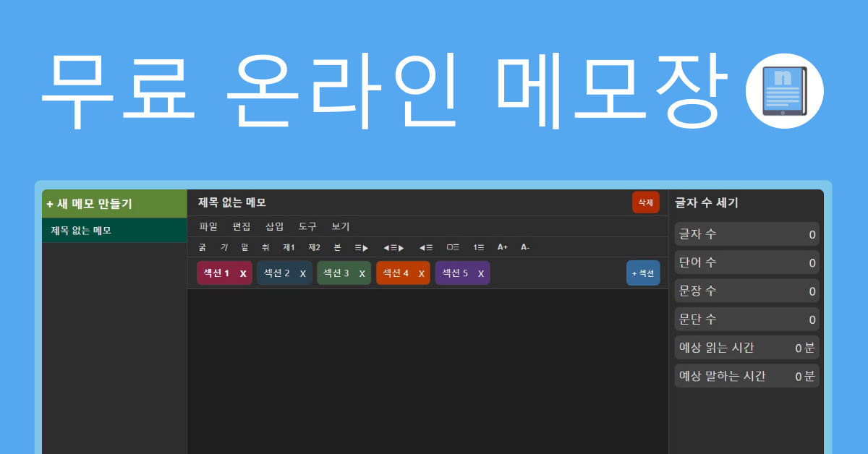Click the 문장 수 count row

(x=747, y=291)
